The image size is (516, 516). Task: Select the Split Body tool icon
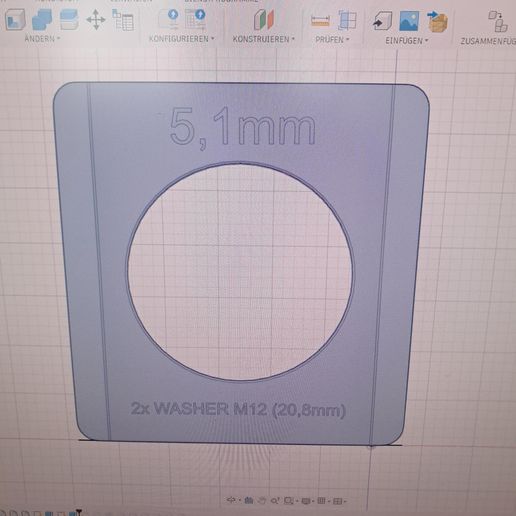click(69, 20)
